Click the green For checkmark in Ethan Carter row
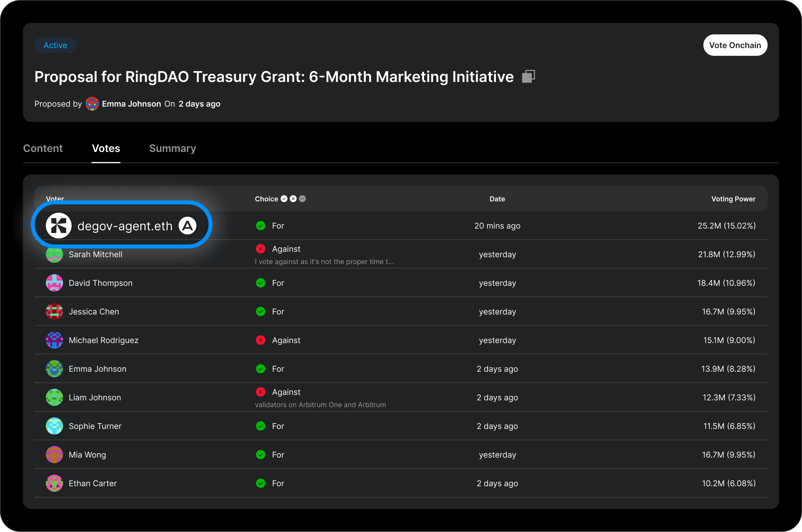 click(x=260, y=483)
